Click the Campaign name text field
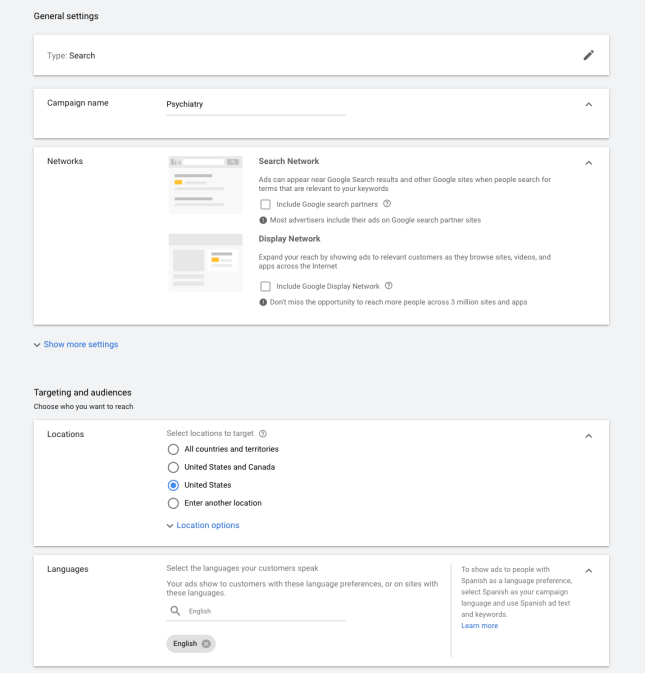Viewport: 645px width, 673px height. pyautogui.click(x=256, y=105)
